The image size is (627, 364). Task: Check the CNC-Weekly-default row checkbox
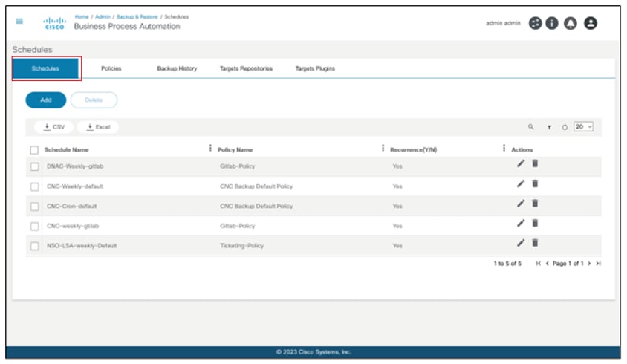35,186
